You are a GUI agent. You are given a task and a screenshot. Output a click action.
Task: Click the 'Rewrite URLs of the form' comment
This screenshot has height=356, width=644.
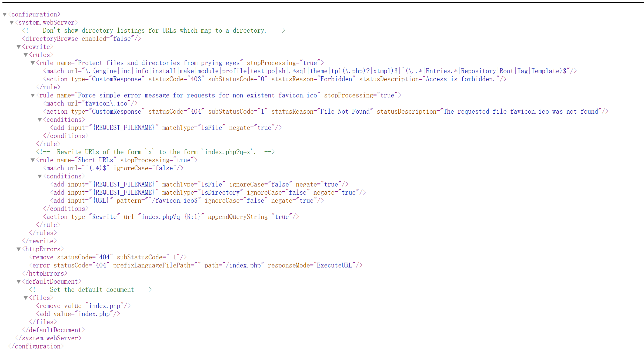(x=155, y=152)
